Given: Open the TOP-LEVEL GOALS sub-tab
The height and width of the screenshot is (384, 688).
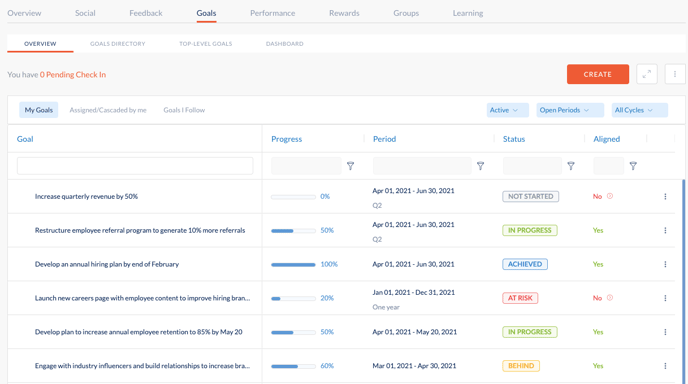Looking at the screenshot, I should pos(205,43).
